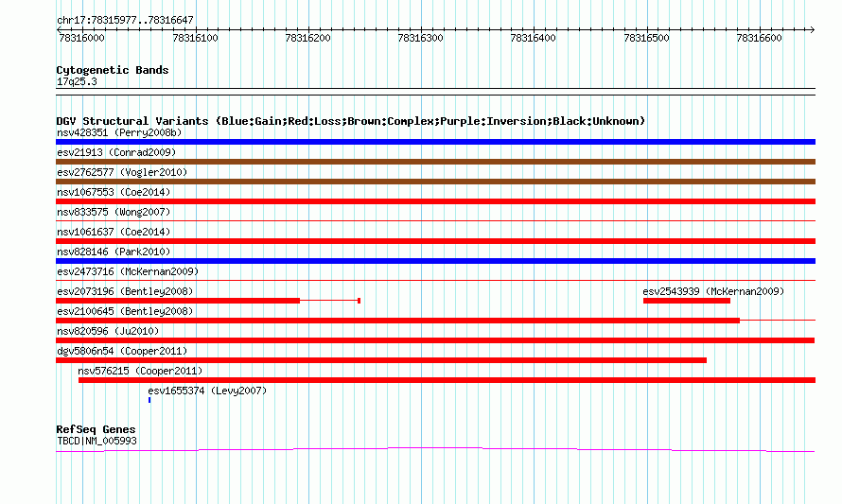Open nsv1067553 (Coe2014) variant label
The image size is (842, 504).
point(114,192)
